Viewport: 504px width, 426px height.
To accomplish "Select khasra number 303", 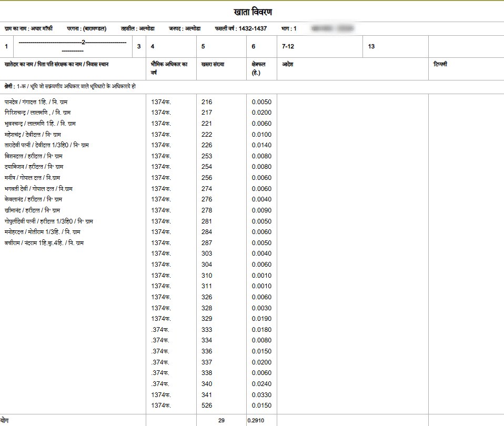I will click(x=207, y=253).
